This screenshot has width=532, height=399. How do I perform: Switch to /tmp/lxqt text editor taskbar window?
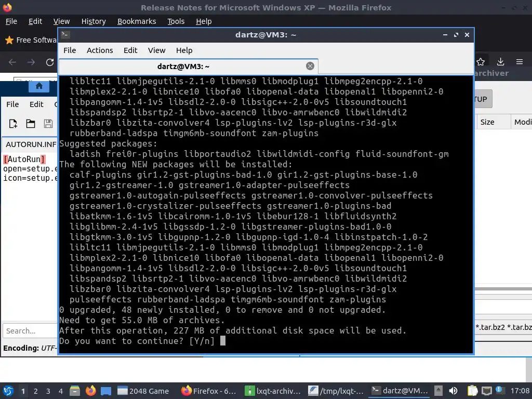(336, 391)
